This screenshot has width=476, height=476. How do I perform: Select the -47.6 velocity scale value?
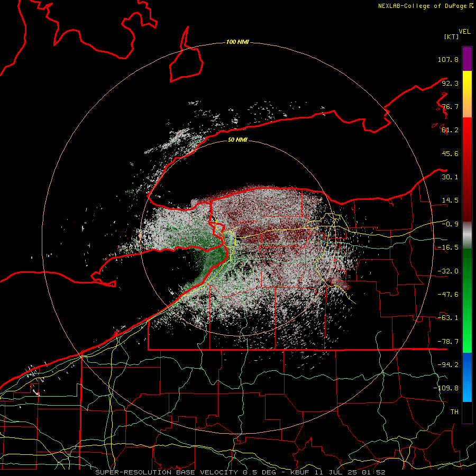coord(448,295)
